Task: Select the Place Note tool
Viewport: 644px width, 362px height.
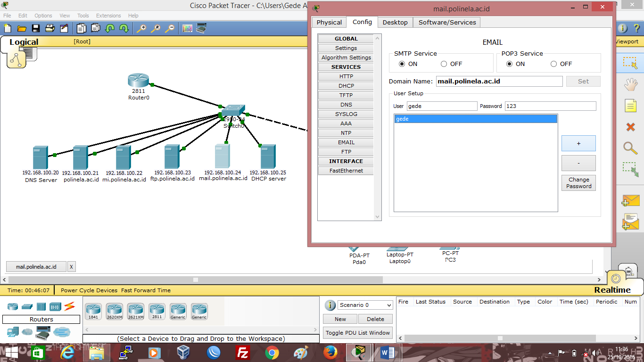Action: coord(630,106)
